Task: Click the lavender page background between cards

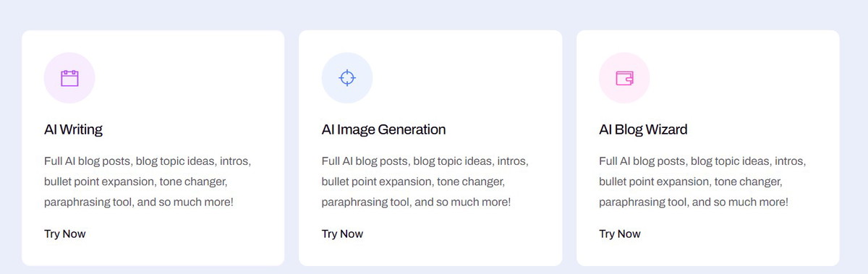Action: point(292,145)
